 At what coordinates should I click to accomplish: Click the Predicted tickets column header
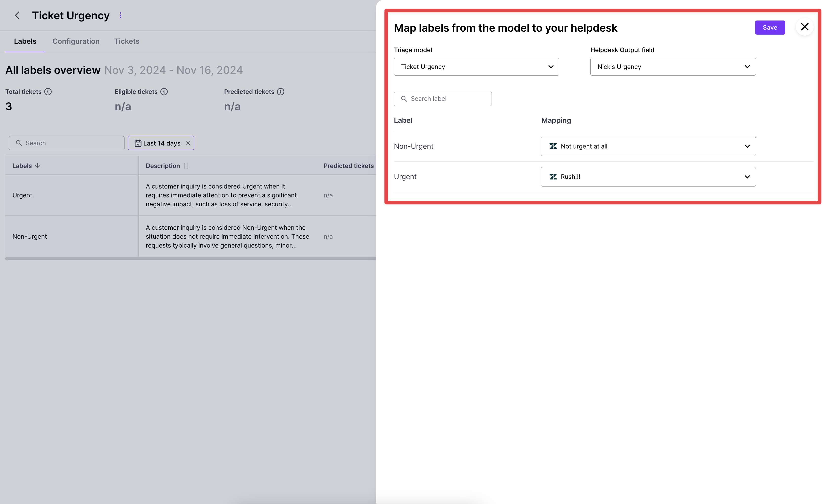point(349,166)
